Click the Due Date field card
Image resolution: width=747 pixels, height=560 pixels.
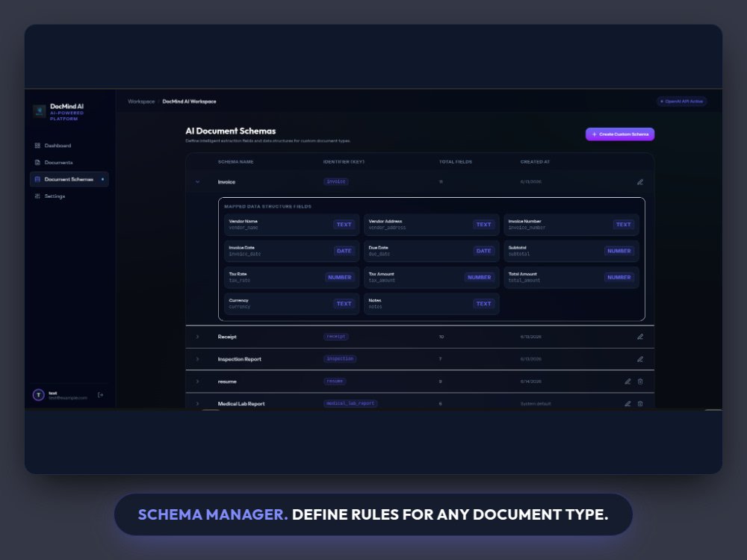coord(432,251)
